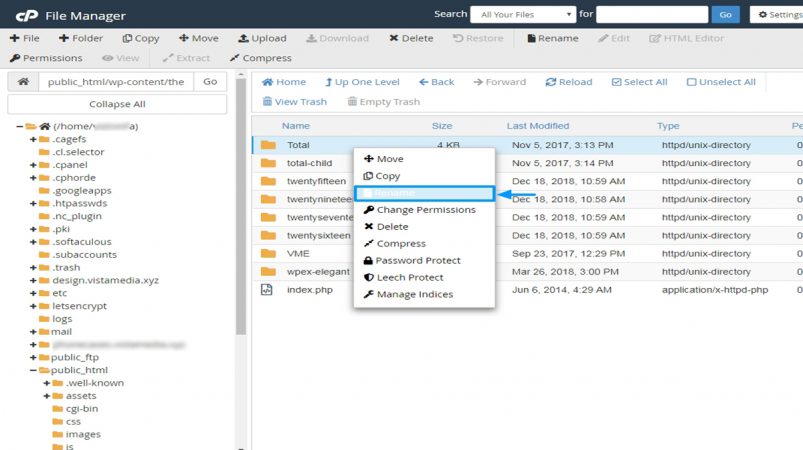This screenshot has width=803, height=450.
Task: Expand the .cpanel folder in tree
Action: (x=33, y=165)
